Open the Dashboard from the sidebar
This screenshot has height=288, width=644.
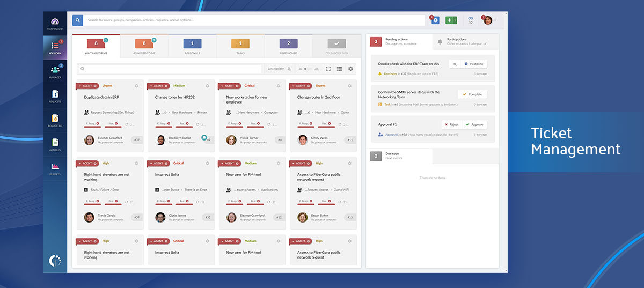(55, 23)
